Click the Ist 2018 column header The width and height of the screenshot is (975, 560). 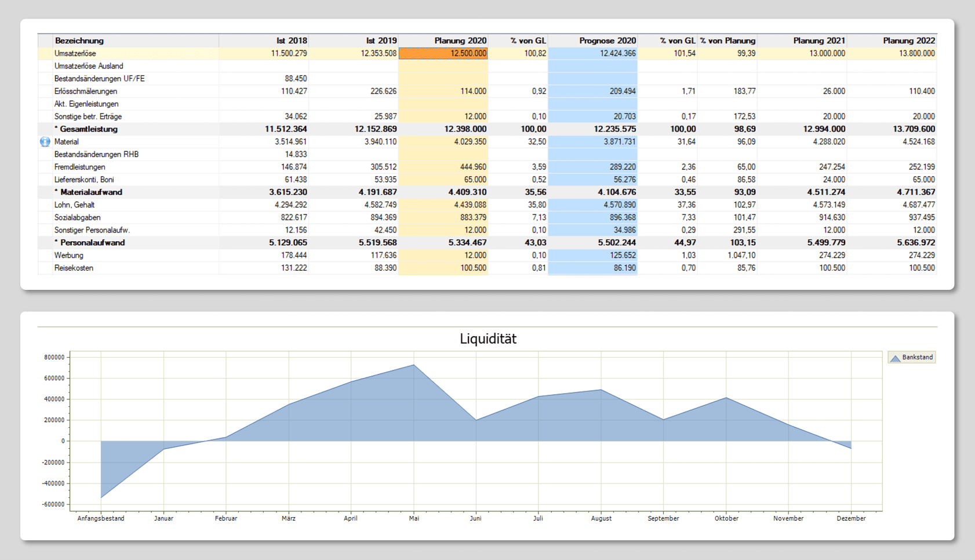click(x=292, y=41)
